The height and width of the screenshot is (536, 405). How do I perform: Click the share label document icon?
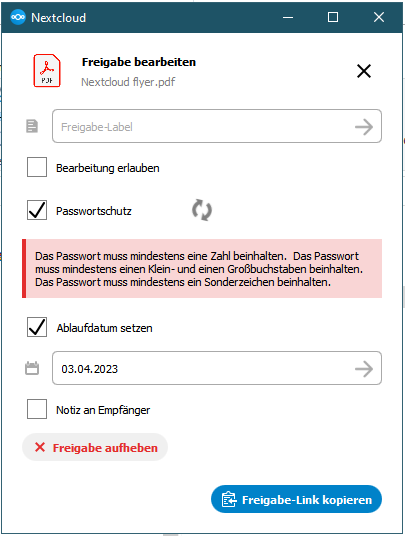[x=32, y=126]
